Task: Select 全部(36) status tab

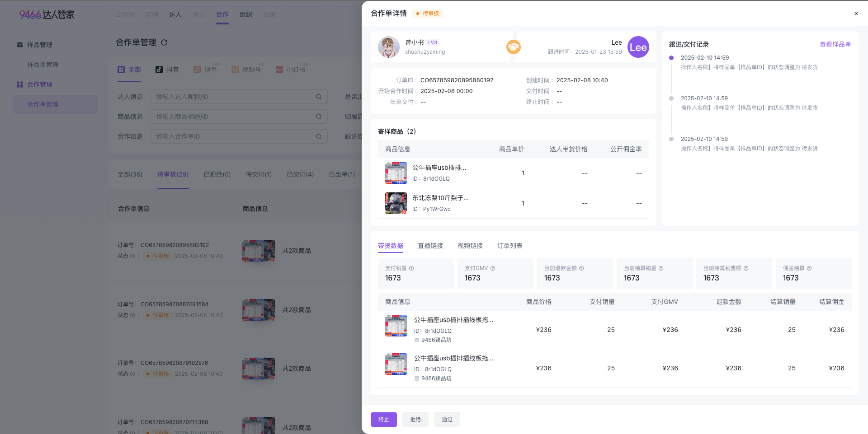Action: click(130, 174)
